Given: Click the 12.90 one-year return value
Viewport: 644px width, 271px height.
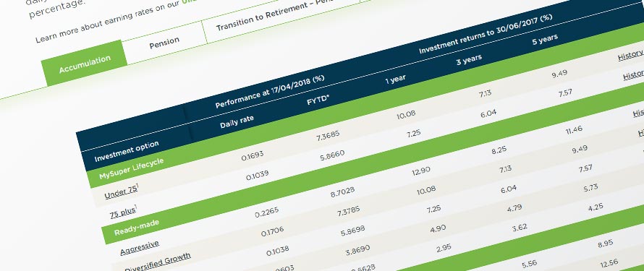Looking at the screenshot, I should (x=421, y=171).
